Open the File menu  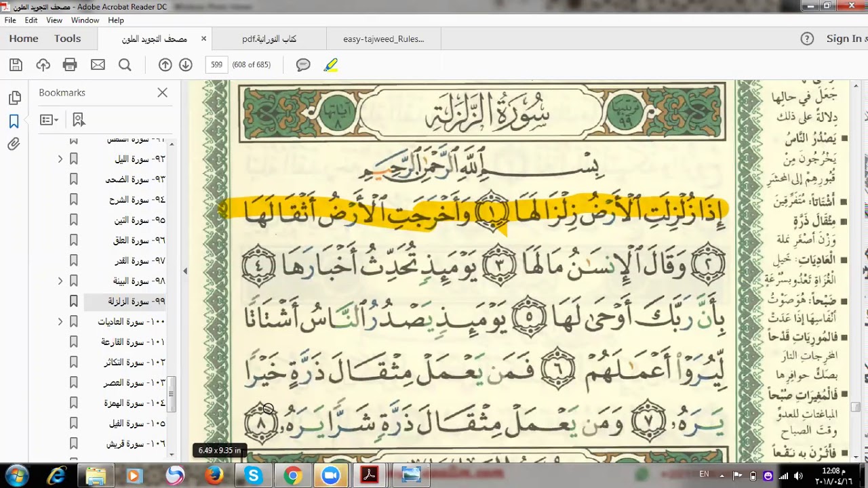pos(10,20)
